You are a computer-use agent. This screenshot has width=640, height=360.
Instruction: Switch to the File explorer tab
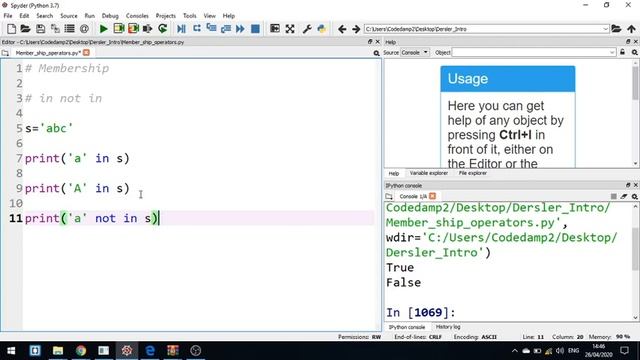pyautogui.click(x=473, y=173)
